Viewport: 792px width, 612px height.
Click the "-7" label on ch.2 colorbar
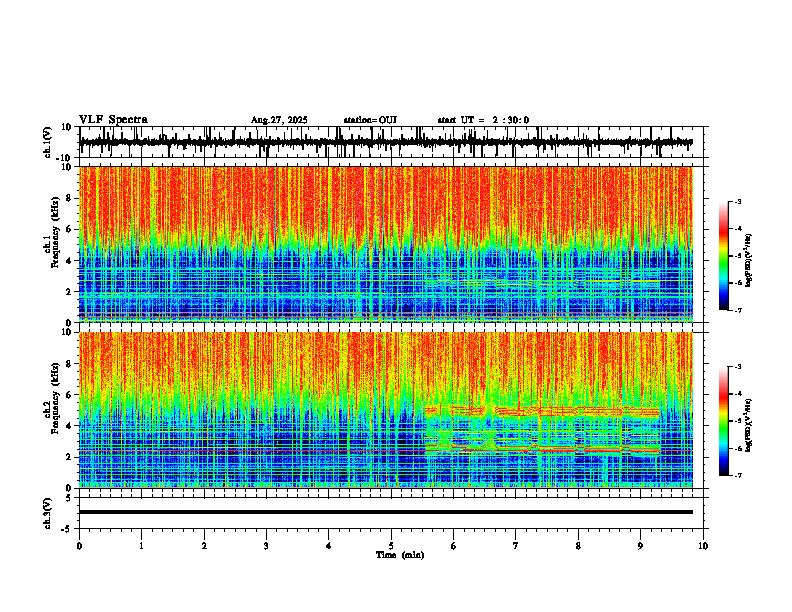[x=737, y=475]
